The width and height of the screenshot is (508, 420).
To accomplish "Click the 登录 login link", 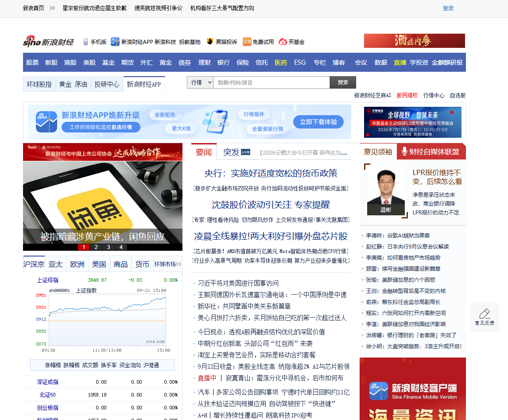I will click(x=448, y=8).
